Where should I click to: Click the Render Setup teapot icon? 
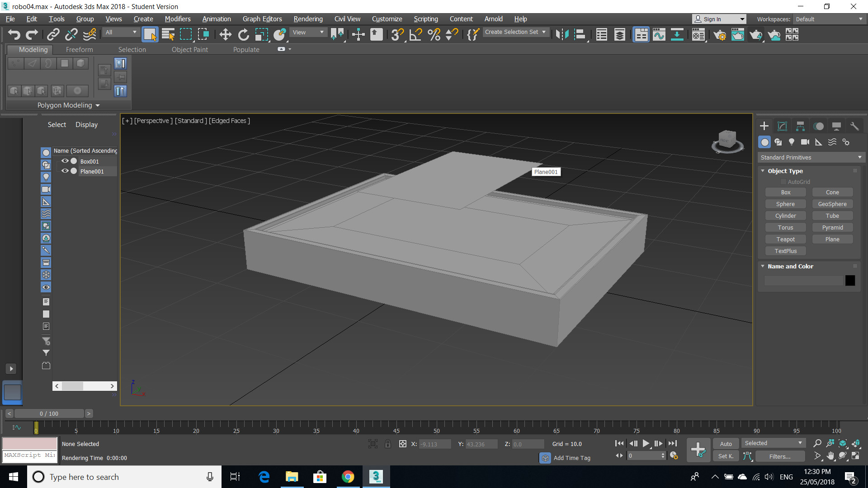click(720, 35)
